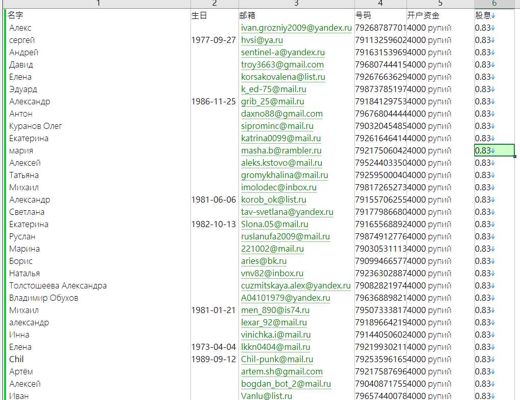Open the email link katrina0099@mail.ru
Viewport: 520px width, 400px height.
point(281,138)
